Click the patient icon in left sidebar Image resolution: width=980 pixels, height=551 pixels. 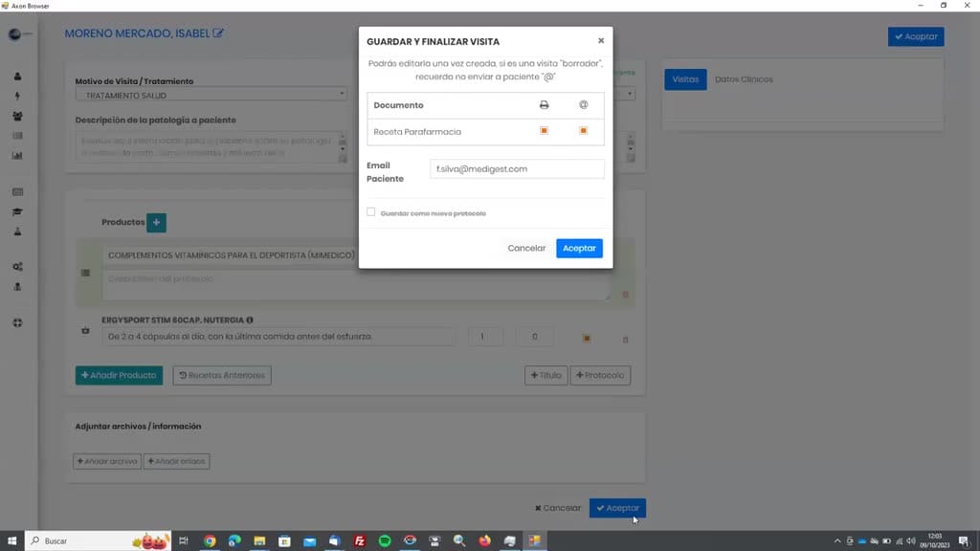[x=17, y=77]
